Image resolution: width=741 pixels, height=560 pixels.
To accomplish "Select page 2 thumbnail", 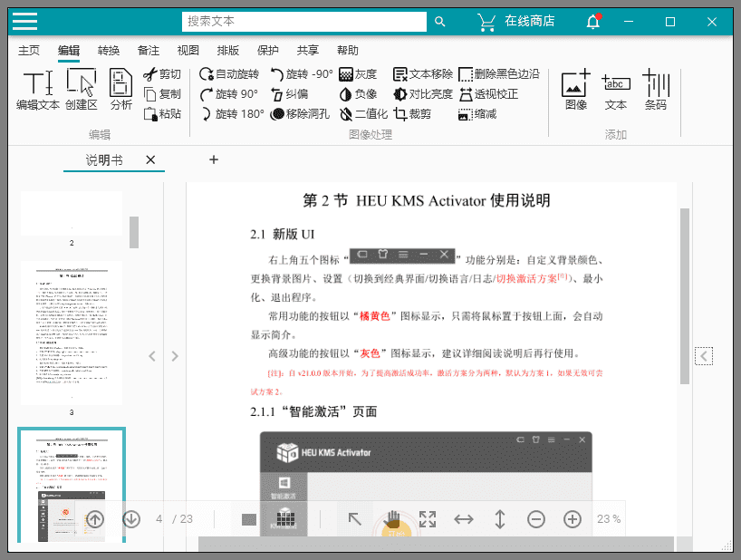I will pos(72,214).
